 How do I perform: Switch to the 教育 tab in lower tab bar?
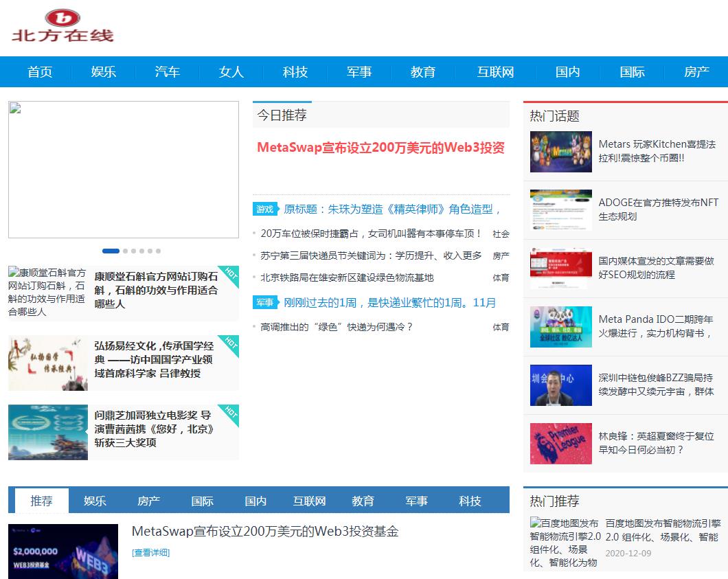coord(363,501)
